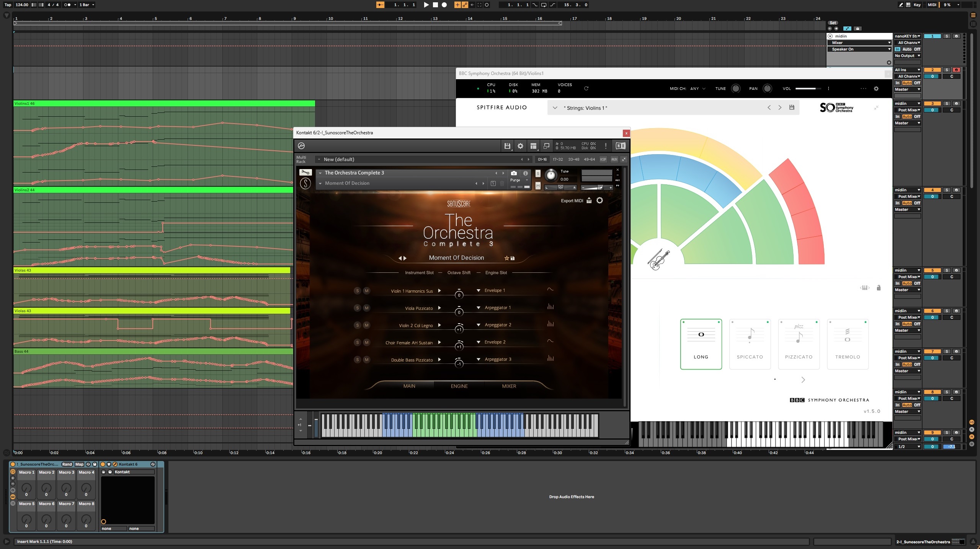Open the Envelope 1 engine slot dropdown
The width and height of the screenshot is (980, 549).
(478, 290)
